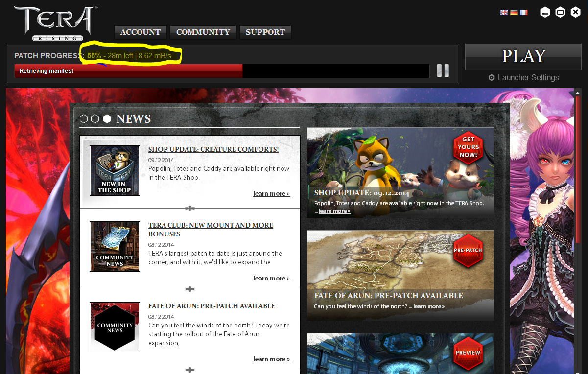Select the first outlined hexagon news indicator
588x374 pixels.
pos(84,119)
